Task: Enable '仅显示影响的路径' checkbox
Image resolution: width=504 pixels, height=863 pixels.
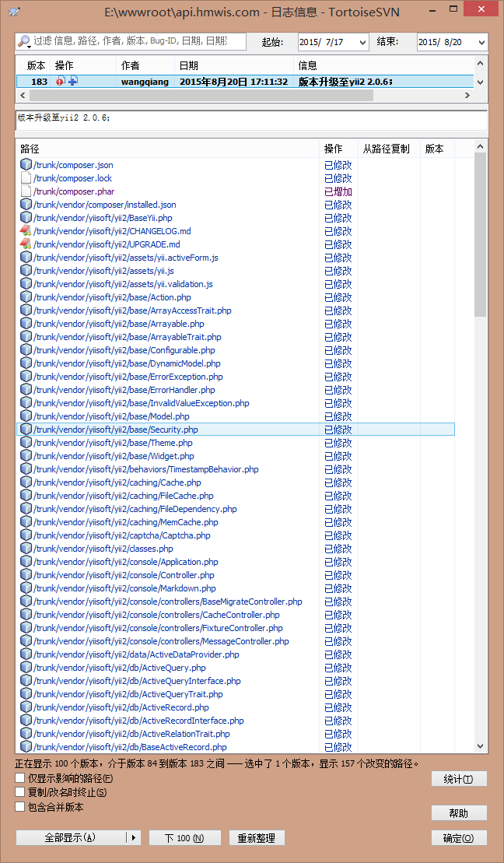Action: pyautogui.click(x=19, y=778)
